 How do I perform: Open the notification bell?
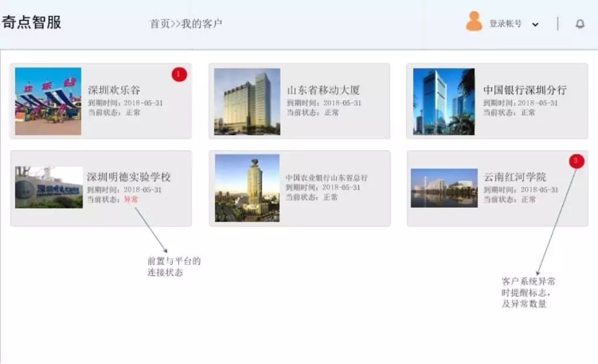pyautogui.click(x=580, y=24)
